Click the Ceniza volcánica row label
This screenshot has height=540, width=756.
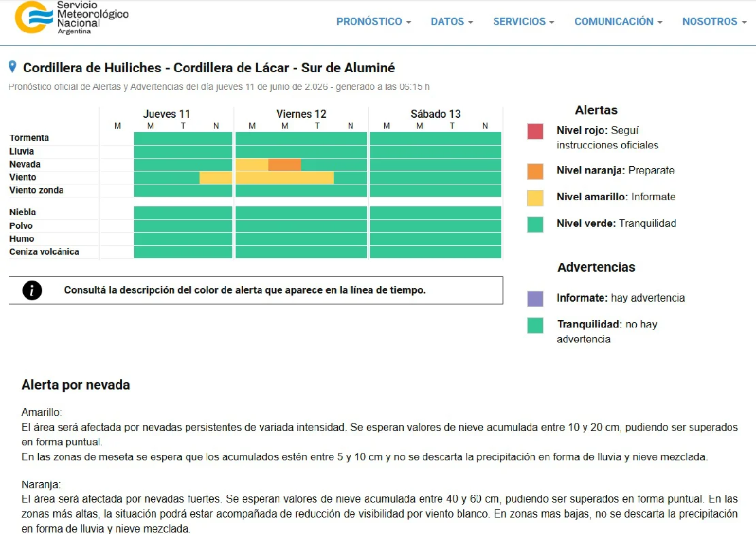(44, 252)
